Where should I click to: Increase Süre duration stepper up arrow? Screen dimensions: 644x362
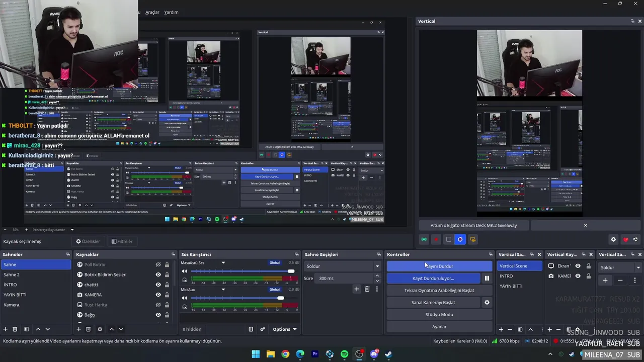[377, 276]
